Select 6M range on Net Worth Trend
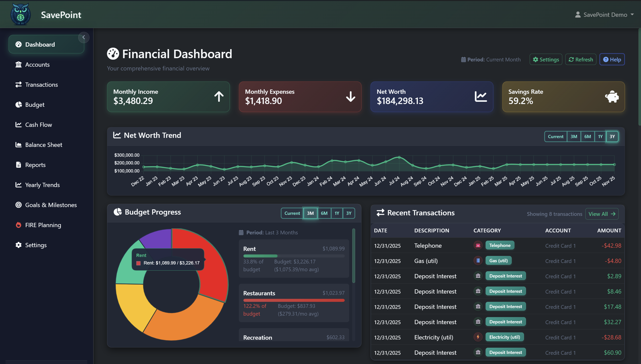Image resolution: width=641 pixels, height=364 pixels. [x=587, y=136]
